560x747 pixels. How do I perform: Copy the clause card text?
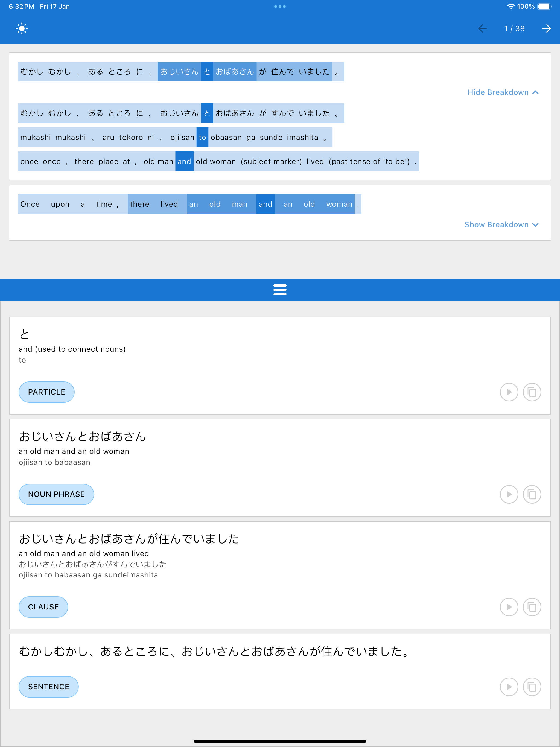[532, 607]
